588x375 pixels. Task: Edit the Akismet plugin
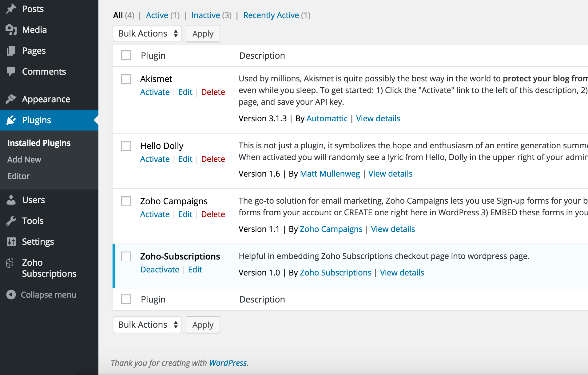pyautogui.click(x=185, y=92)
